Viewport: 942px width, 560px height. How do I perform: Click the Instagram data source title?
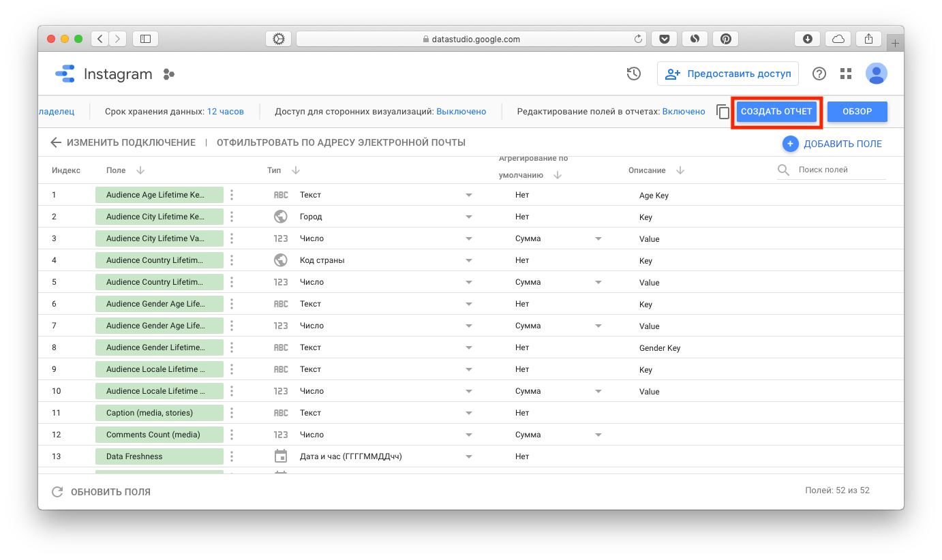(118, 74)
